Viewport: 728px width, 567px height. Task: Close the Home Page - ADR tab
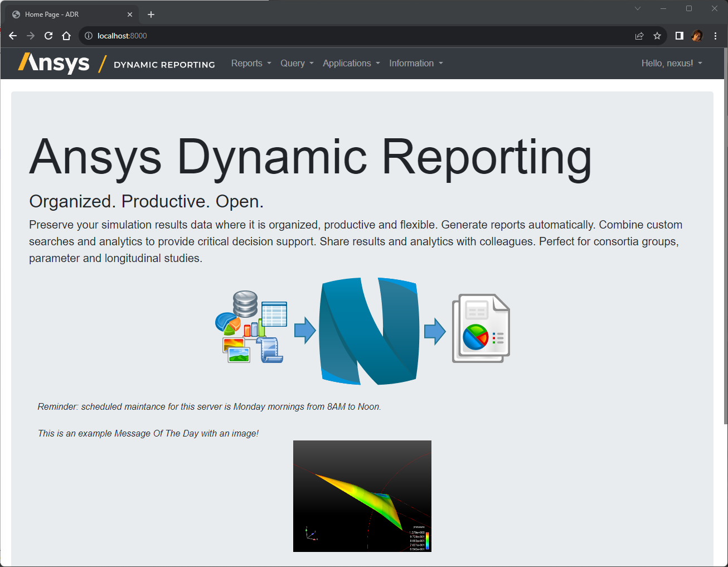pos(130,14)
